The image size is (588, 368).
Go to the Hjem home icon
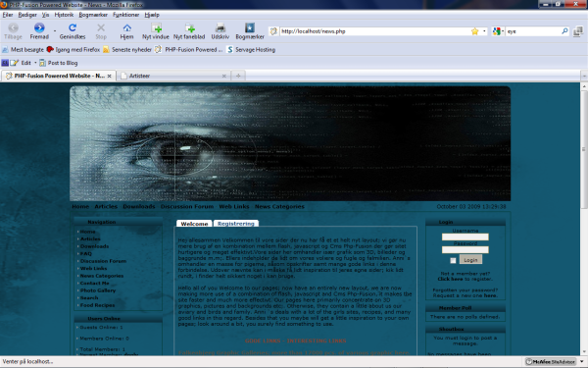[x=127, y=27]
